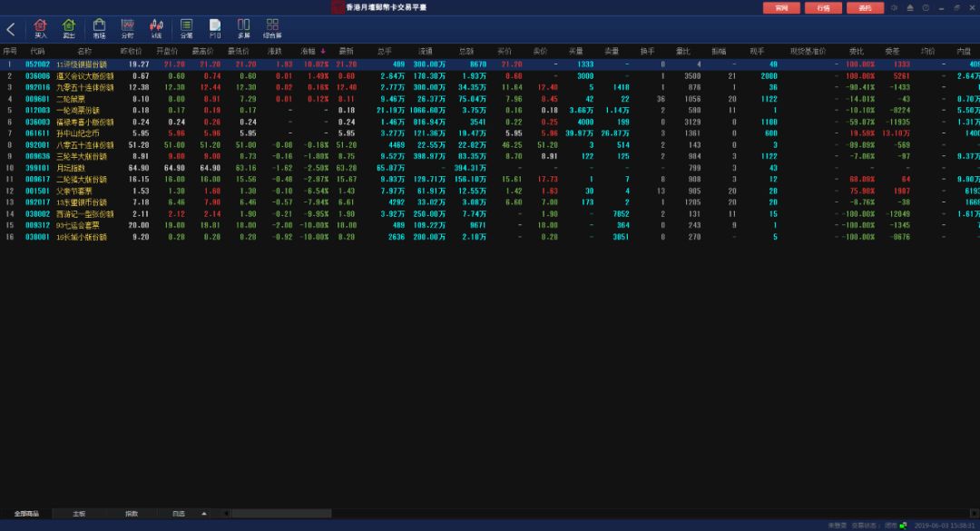Sort by the 流通 column header
The image size is (980, 531).
click(x=426, y=52)
